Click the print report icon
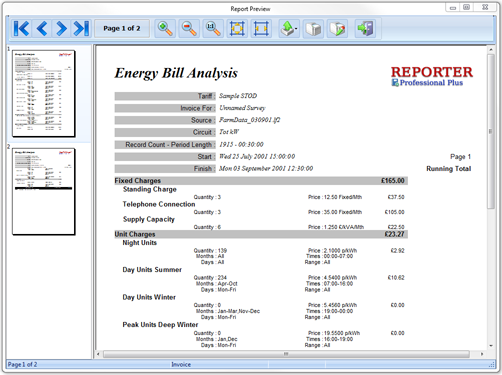This screenshot has height=375, width=502. 313,28
